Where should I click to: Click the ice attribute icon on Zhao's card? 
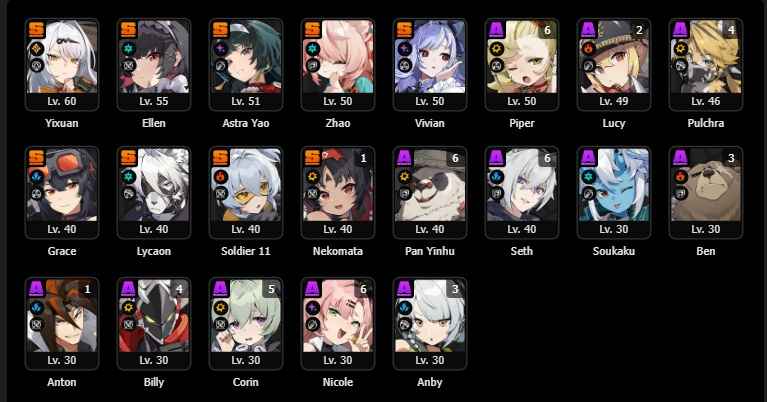tap(313, 49)
